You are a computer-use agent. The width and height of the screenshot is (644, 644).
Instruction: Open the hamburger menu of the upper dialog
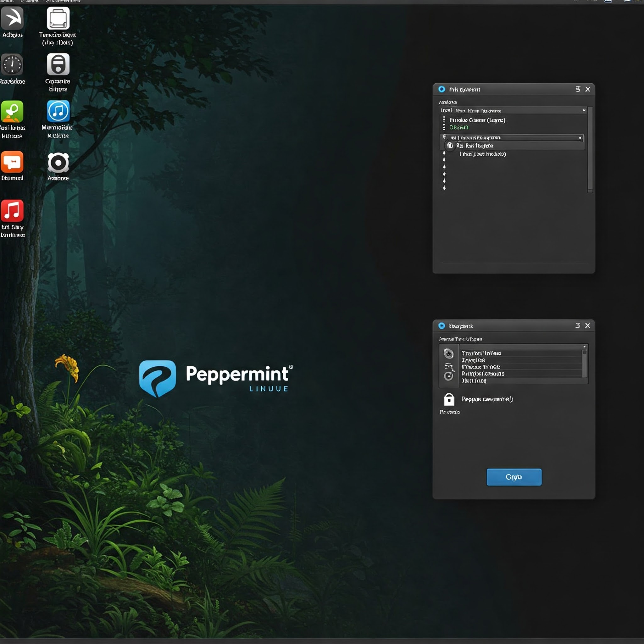578,89
